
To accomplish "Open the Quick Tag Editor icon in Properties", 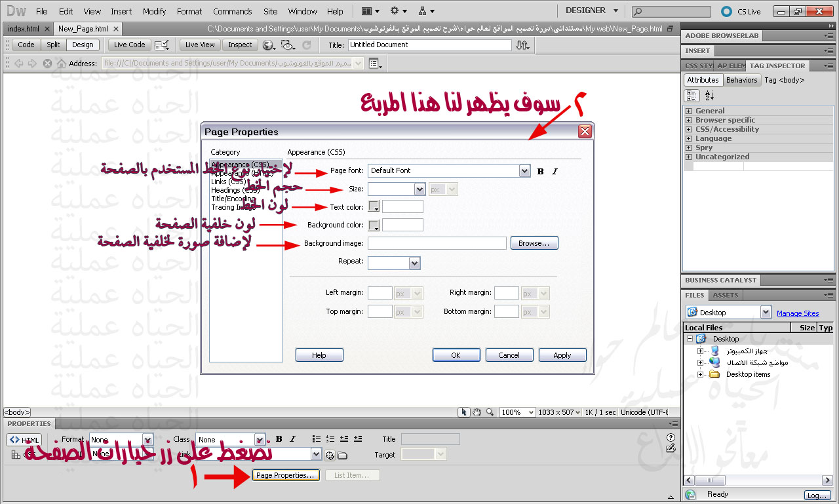I will point(670,448).
